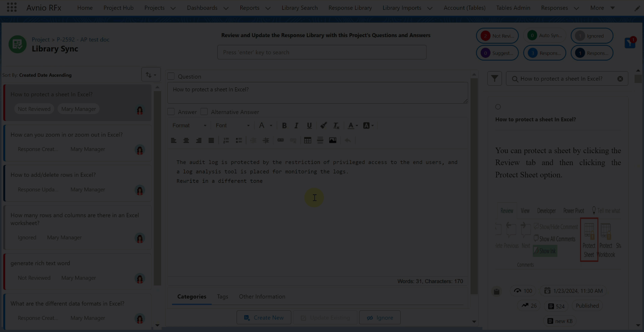The width and height of the screenshot is (644, 332).
Task: Insert an image
Action: click(x=333, y=140)
